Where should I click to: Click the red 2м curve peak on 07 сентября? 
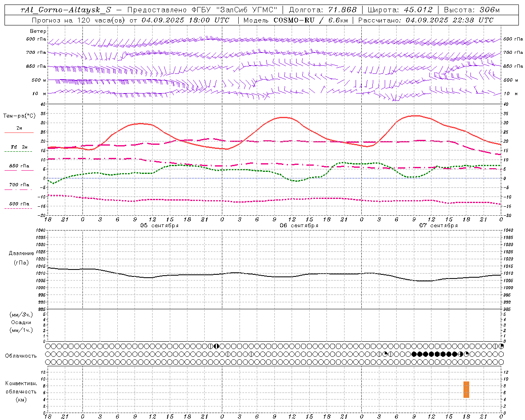point(415,116)
